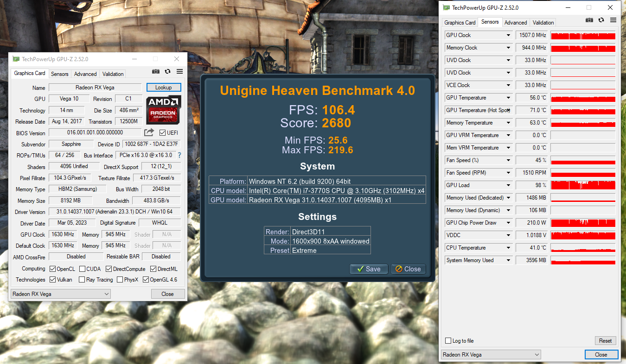This screenshot has width=626, height=364.
Task: Toggle the Vulkan checkbox
Action: (x=53, y=280)
